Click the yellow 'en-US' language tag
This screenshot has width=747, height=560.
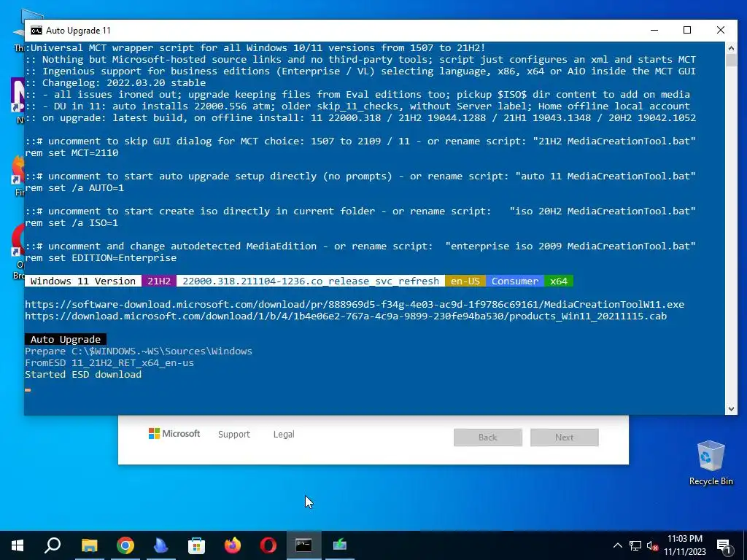(x=465, y=281)
